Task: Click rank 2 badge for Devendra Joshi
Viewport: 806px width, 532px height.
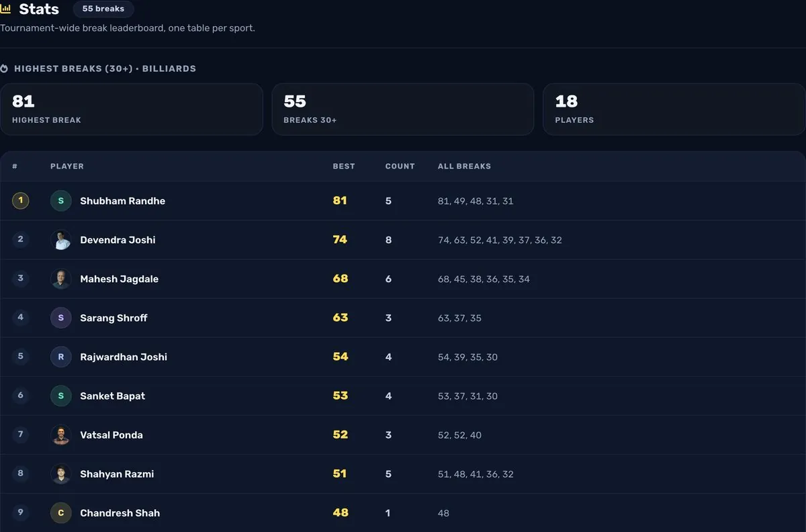Action: [x=20, y=239]
